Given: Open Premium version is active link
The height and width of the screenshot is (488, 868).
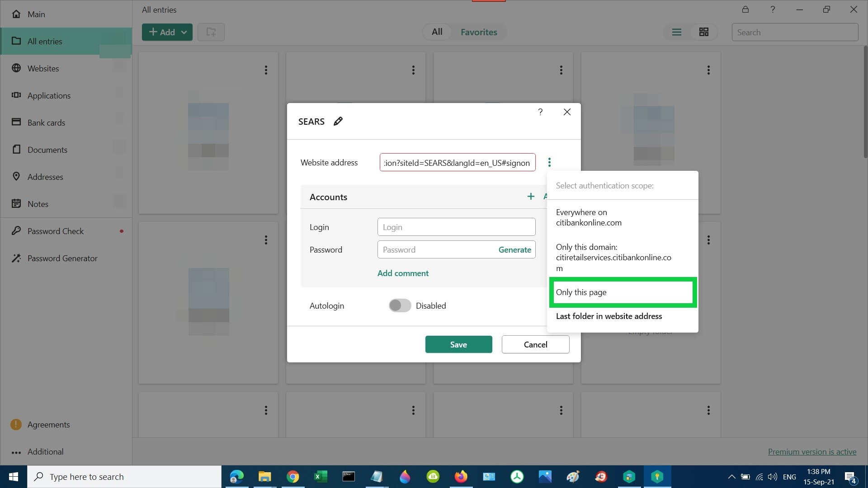Looking at the screenshot, I should point(812,451).
